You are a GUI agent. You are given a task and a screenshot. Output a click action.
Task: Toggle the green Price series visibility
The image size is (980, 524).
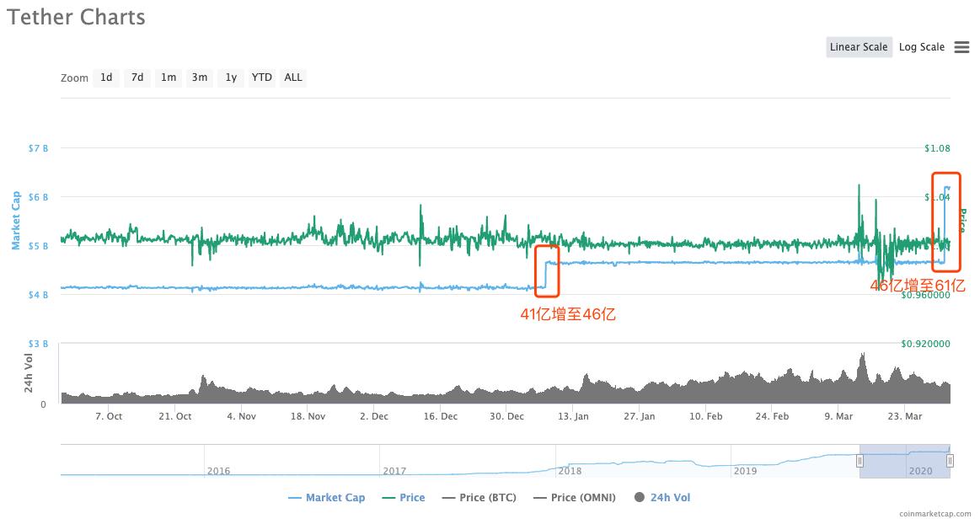click(404, 497)
